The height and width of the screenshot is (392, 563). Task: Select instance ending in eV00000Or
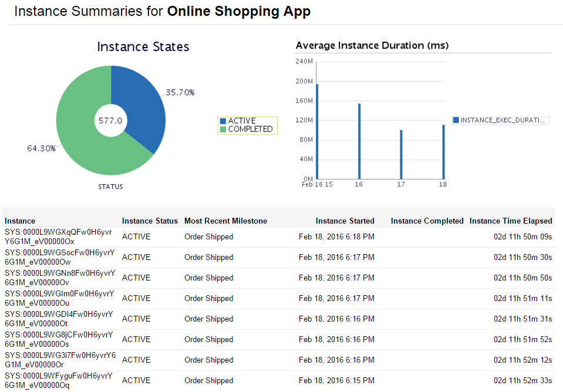pos(60,360)
